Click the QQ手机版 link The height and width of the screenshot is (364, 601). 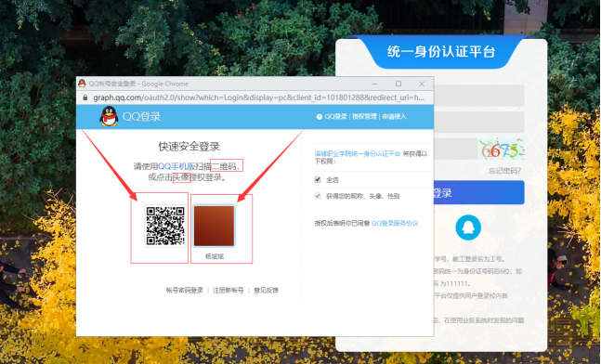coord(176,166)
